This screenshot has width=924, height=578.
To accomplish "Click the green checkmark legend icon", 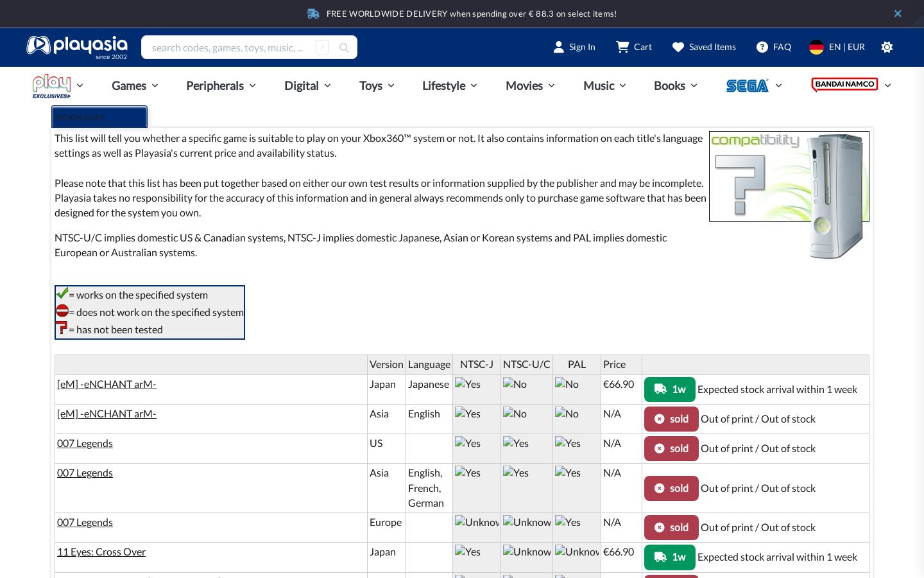I will (x=62, y=293).
